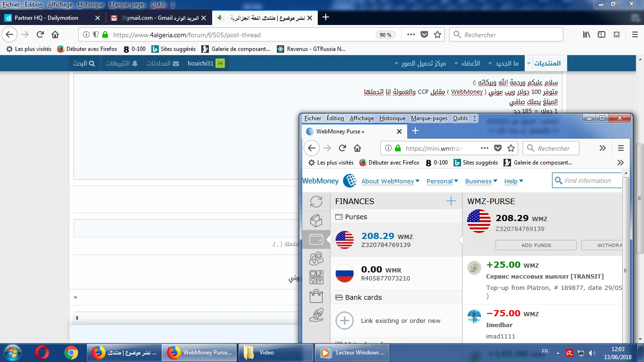Click the ADD FUNDS button
The image size is (644, 362).
(536, 245)
